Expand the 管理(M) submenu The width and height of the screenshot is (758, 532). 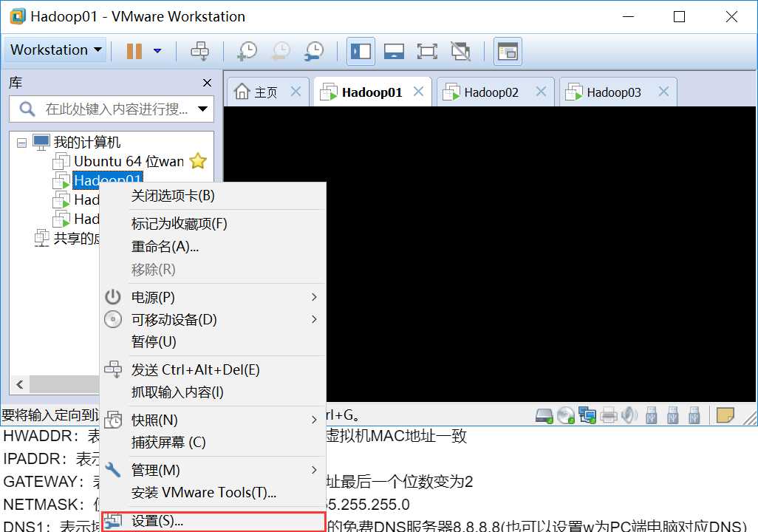pyautogui.click(x=213, y=470)
